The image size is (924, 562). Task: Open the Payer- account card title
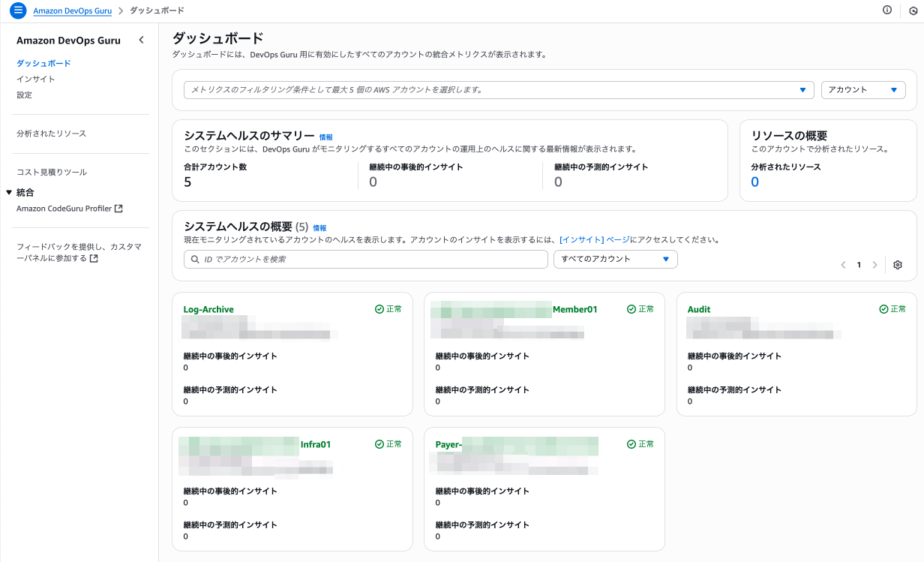click(448, 444)
